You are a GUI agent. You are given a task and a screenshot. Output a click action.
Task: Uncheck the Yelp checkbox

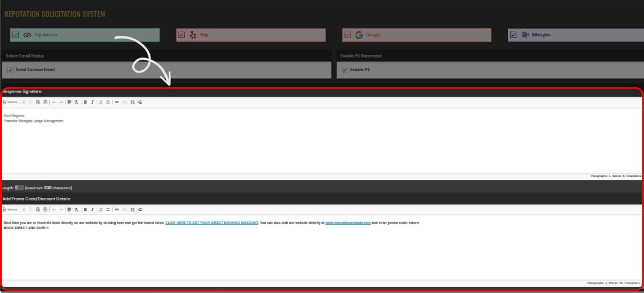click(x=181, y=35)
